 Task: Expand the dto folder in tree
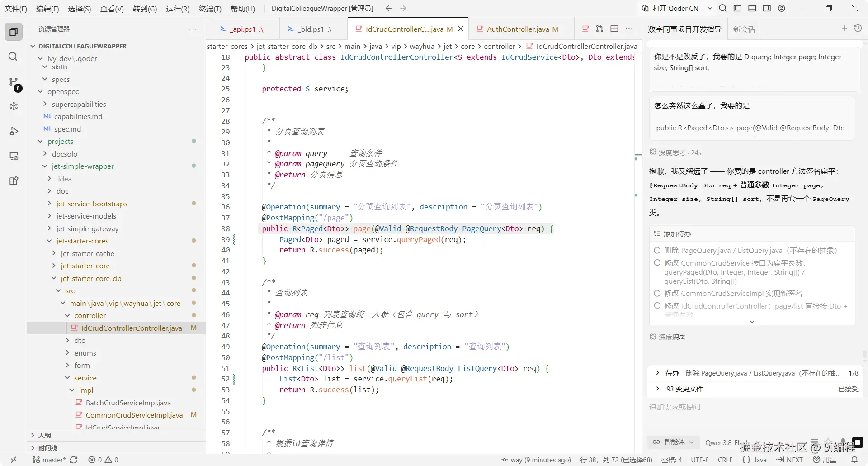pyautogui.click(x=67, y=340)
